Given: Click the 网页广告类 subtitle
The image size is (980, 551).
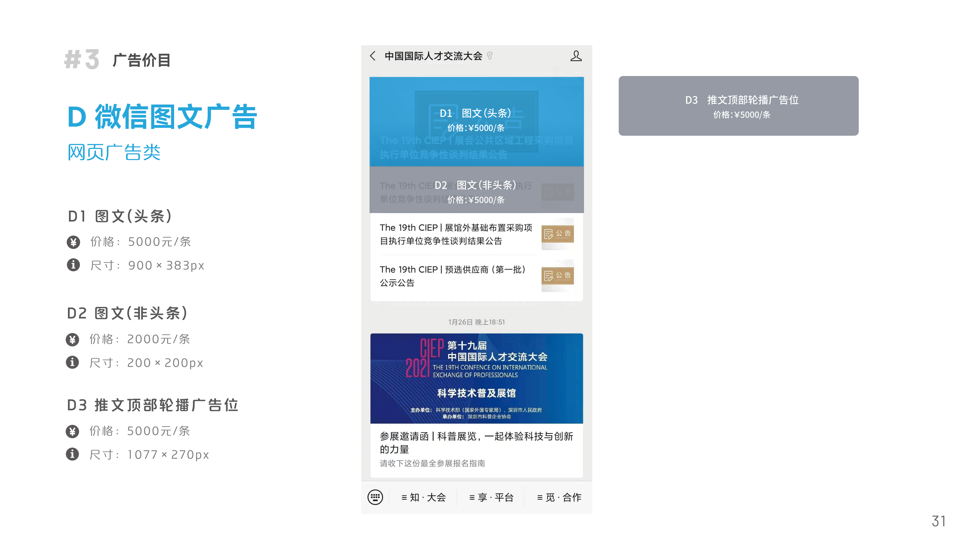Looking at the screenshot, I should [114, 152].
